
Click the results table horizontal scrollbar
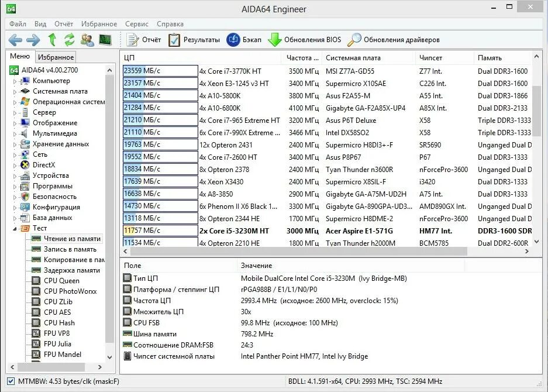click(298, 251)
